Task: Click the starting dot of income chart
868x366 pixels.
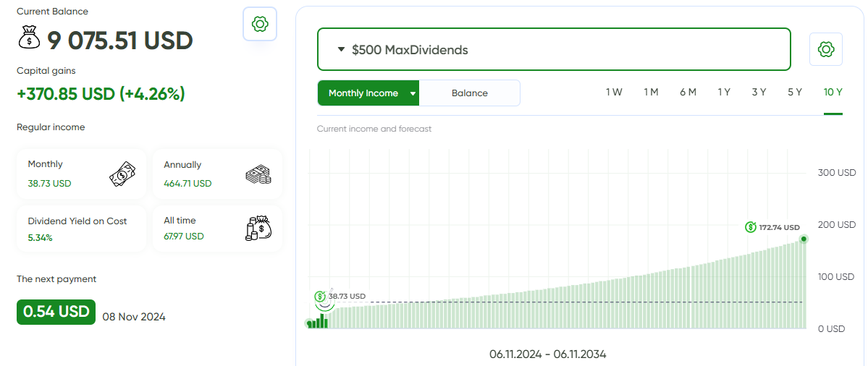Action: pyautogui.click(x=308, y=323)
